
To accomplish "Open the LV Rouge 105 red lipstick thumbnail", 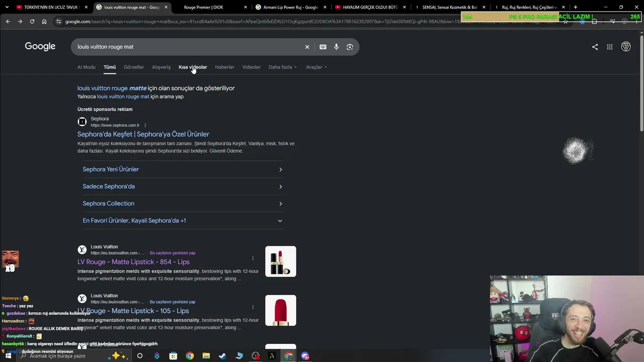I will (x=281, y=310).
